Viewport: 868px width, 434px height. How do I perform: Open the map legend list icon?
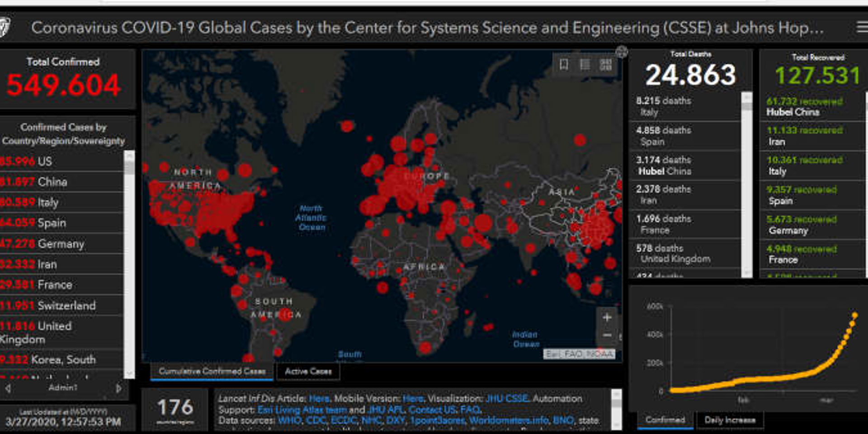tap(585, 65)
